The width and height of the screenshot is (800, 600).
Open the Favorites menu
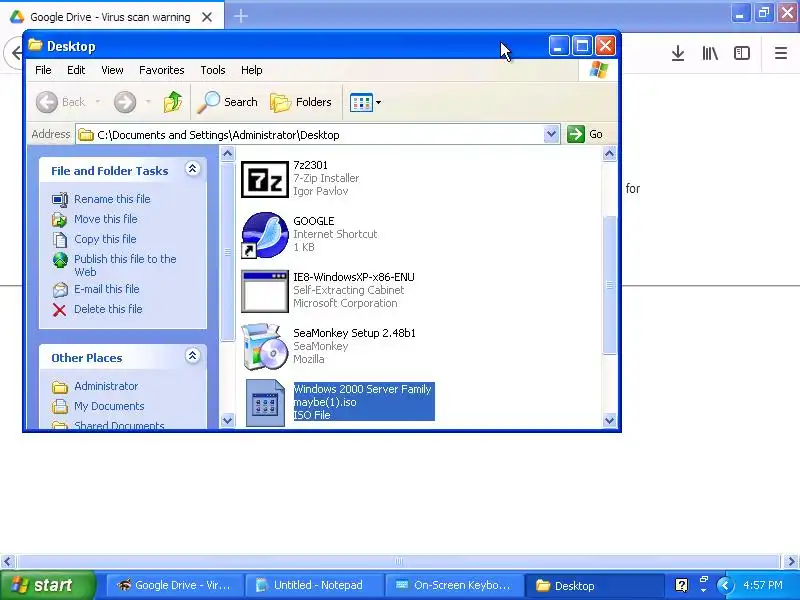pyautogui.click(x=162, y=70)
